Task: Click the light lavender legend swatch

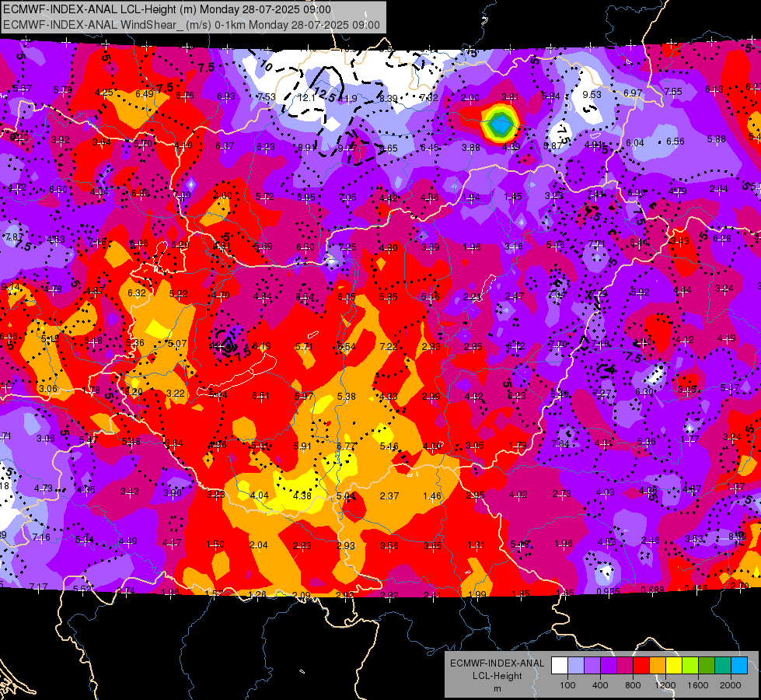Action: point(576,666)
